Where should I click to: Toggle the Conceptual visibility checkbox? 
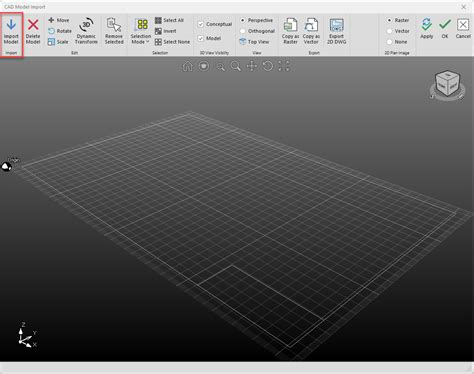point(201,24)
